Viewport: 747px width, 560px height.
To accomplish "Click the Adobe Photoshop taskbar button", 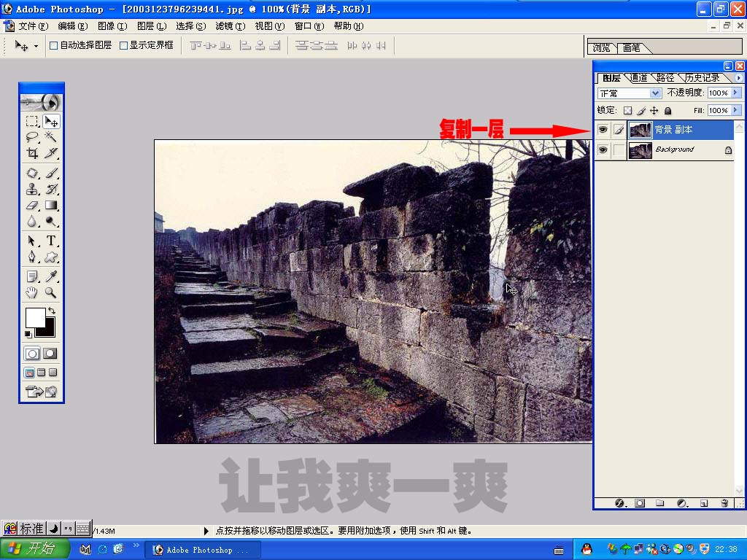I will click(x=201, y=550).
